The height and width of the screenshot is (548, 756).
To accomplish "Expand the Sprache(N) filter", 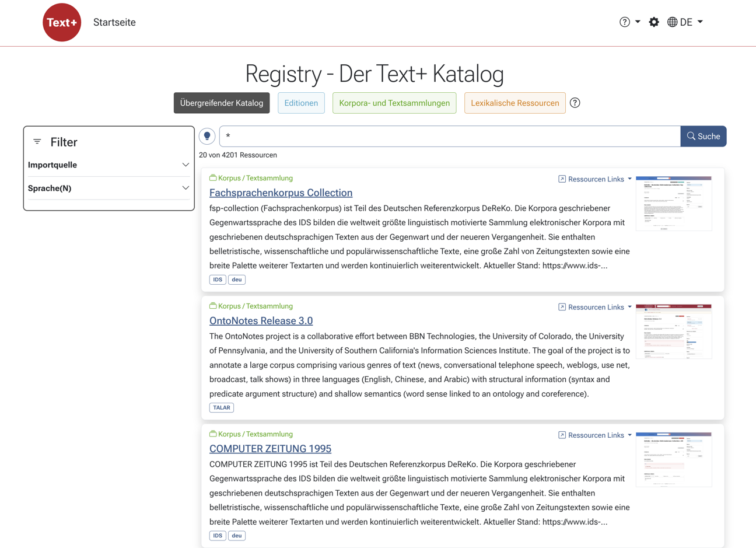I will (108, 189).
